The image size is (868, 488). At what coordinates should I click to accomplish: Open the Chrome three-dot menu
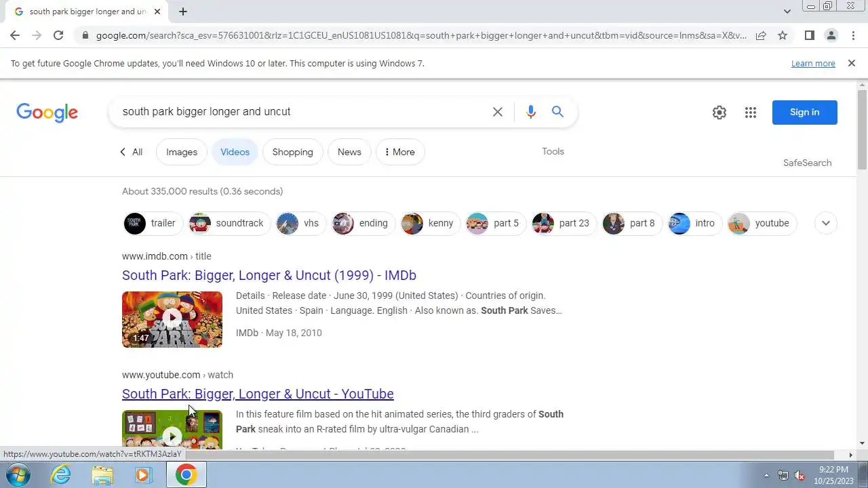[852, 35]
